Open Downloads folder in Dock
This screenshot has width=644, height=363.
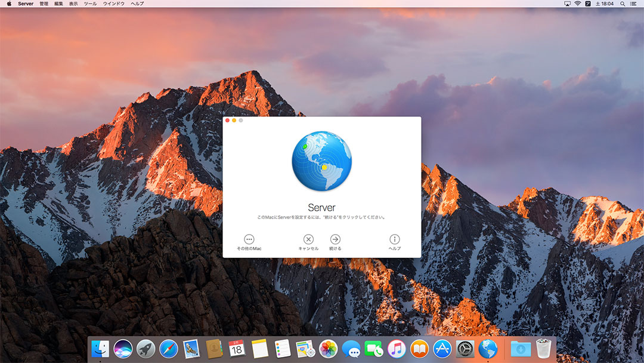click(x=521, y=349)
